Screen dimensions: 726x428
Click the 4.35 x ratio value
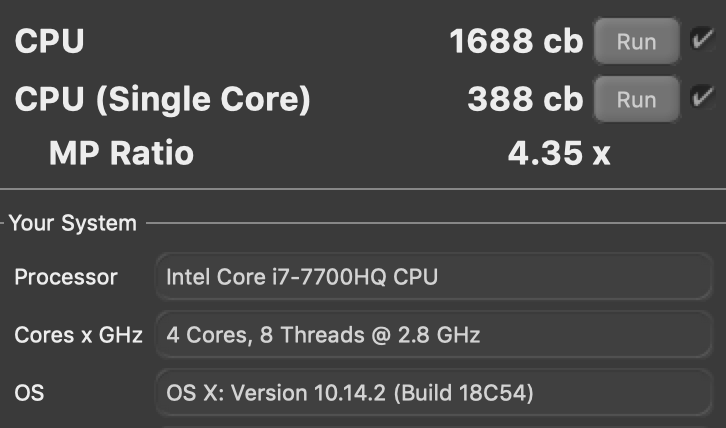pos(559,153)
